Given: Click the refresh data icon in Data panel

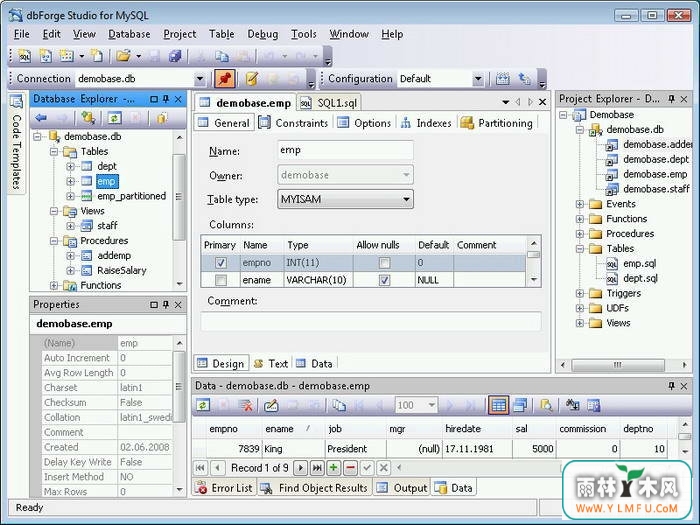Looking at the screenshot, I should (x=204, y=405).
